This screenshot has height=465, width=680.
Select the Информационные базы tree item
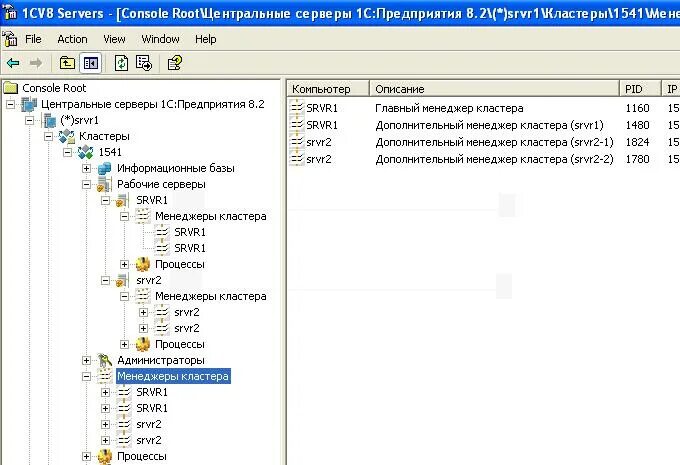(x=176, y=168)
